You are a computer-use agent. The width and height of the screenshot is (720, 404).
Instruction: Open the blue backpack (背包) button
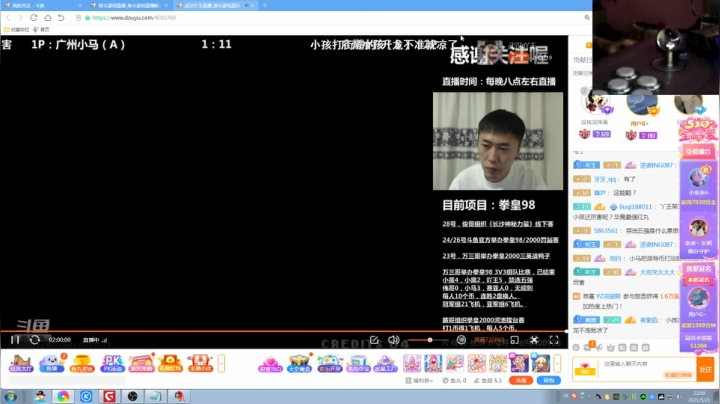click(549, 381)
